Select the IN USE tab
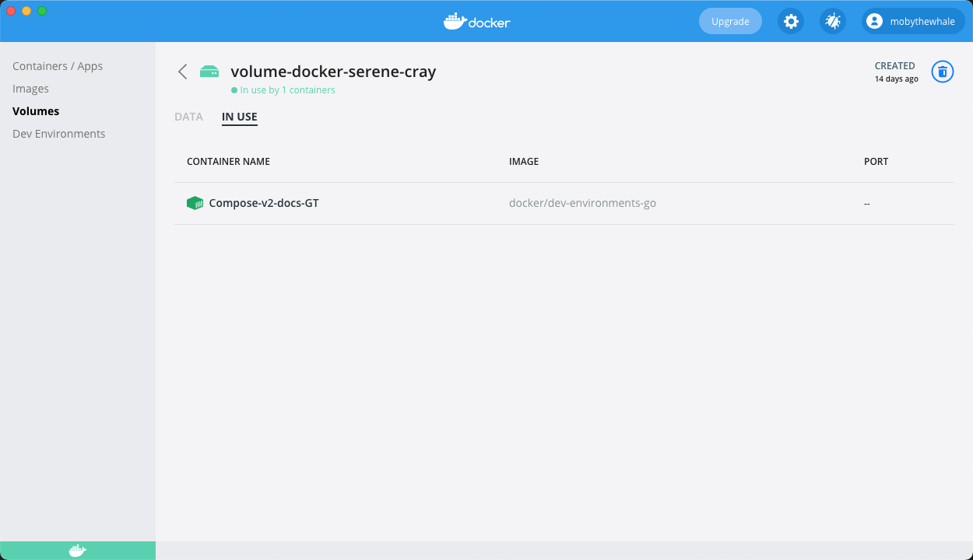973x560 pixels. pos(239,116)
